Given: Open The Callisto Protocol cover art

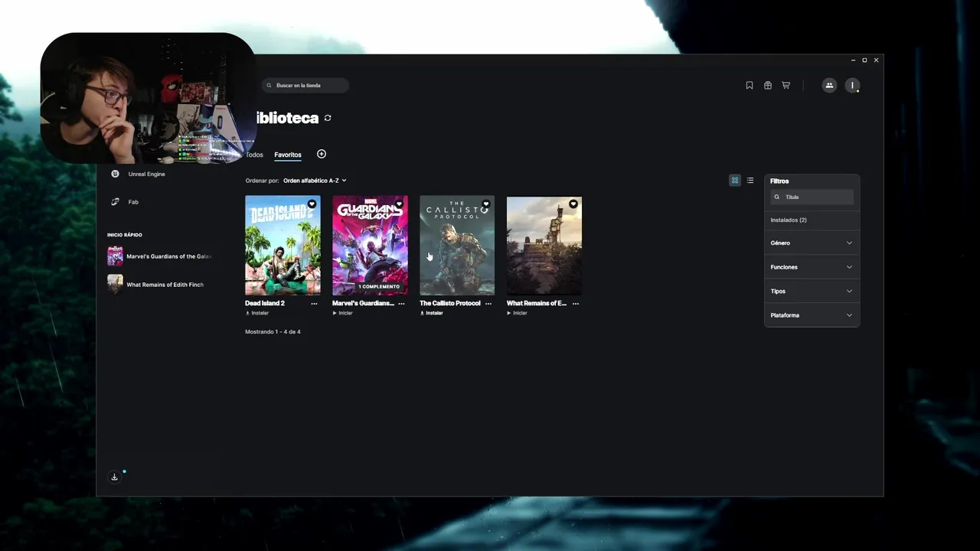Looking at the screenshot, I should click(457, 246).
